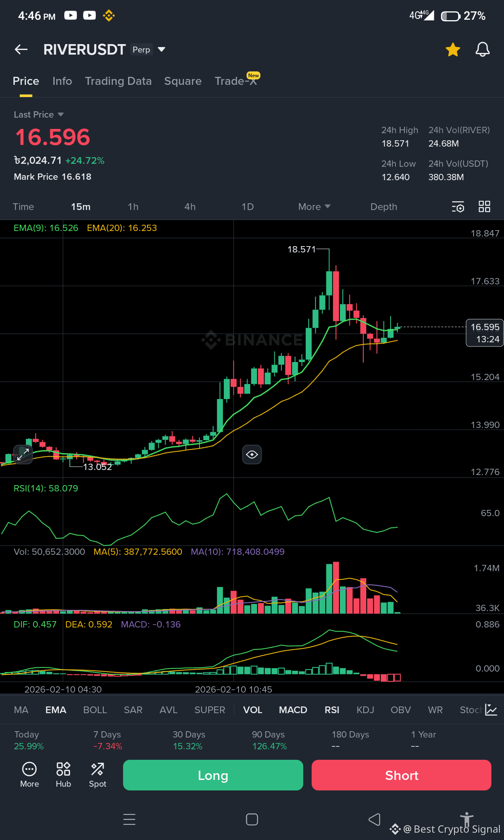Switch to the Square tab
The image size is (504, 840).
pyautogui.click(x=183, y=81)
